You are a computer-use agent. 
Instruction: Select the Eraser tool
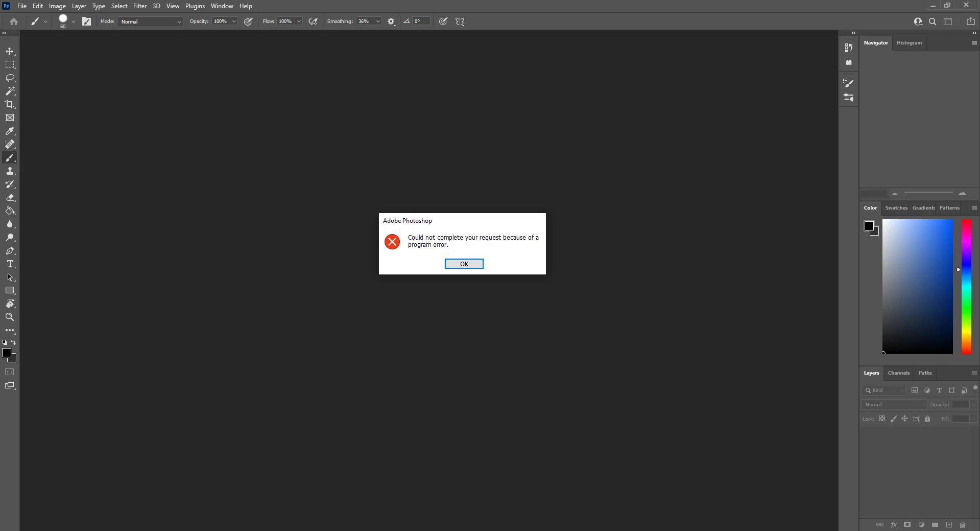pyautogui.click(x=10, y=198)
